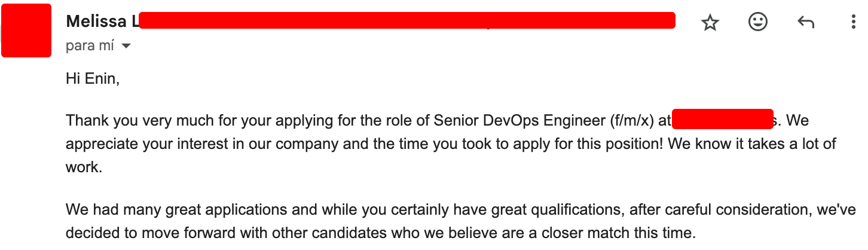The height and width of the screenshot is (250, 868).
Task: Add an emoji reaction to the message
Action: click(758, 22)
